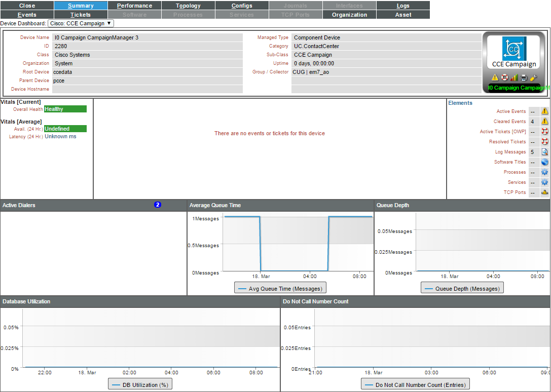Click the Software Titles label link
The image size is (551, 392).
[x=510, y=162]
